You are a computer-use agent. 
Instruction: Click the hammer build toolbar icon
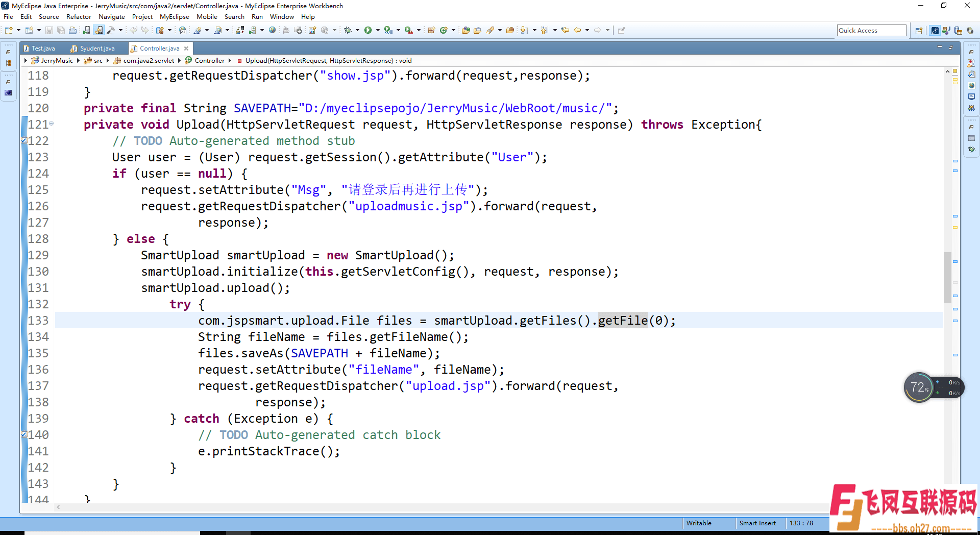tap(110, 31)
